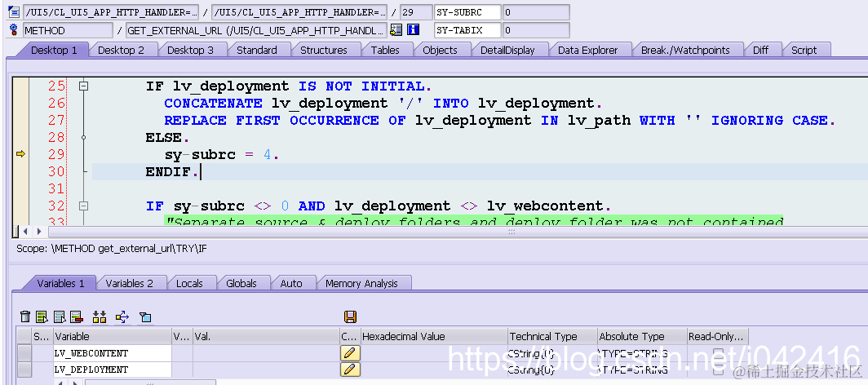Click the 'sy-subrc = 4.' code line

click(x=221, y=155)
